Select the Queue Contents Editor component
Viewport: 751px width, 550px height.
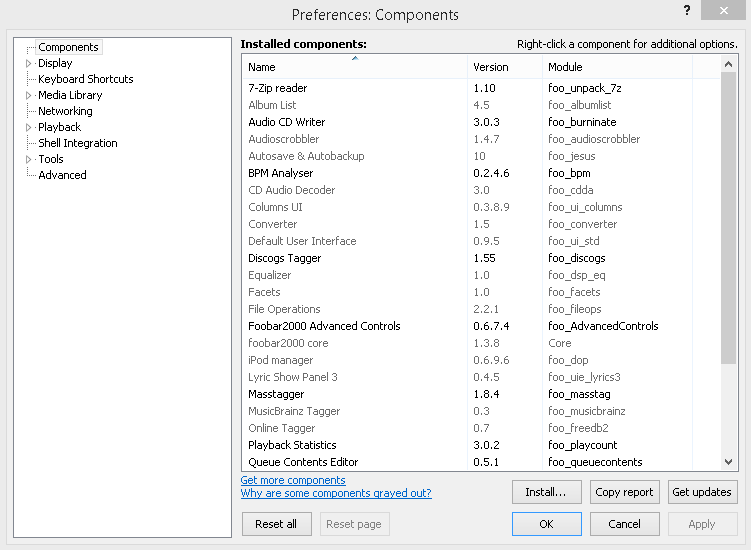tap(481, 462)
